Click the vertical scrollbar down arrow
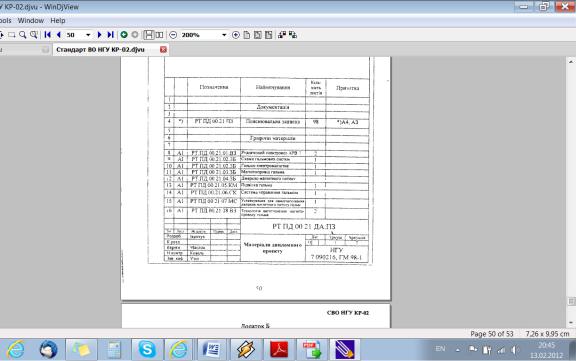This screenshot has width=576, height=361. (x=571, y=322)
